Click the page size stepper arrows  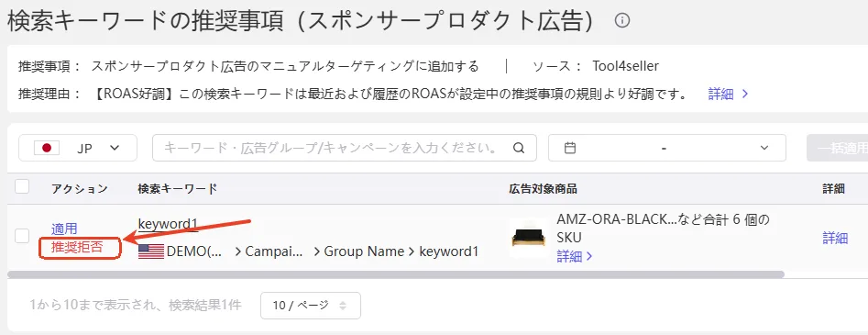pyautogui.click(x=343, y=306)
